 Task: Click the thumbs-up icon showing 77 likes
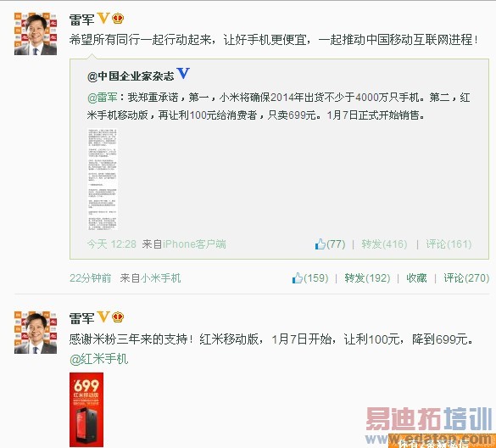(320, 244)
